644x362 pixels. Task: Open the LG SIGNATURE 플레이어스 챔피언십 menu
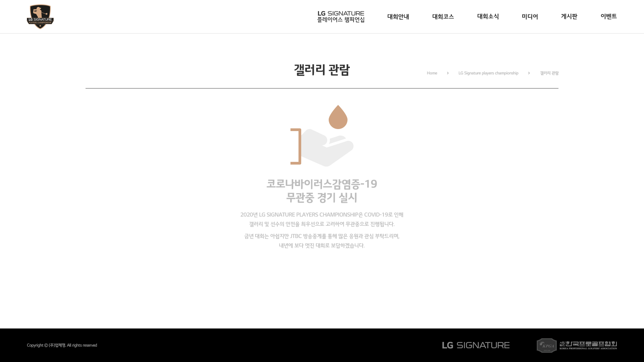pyautogui.click(x=341, y=17)
